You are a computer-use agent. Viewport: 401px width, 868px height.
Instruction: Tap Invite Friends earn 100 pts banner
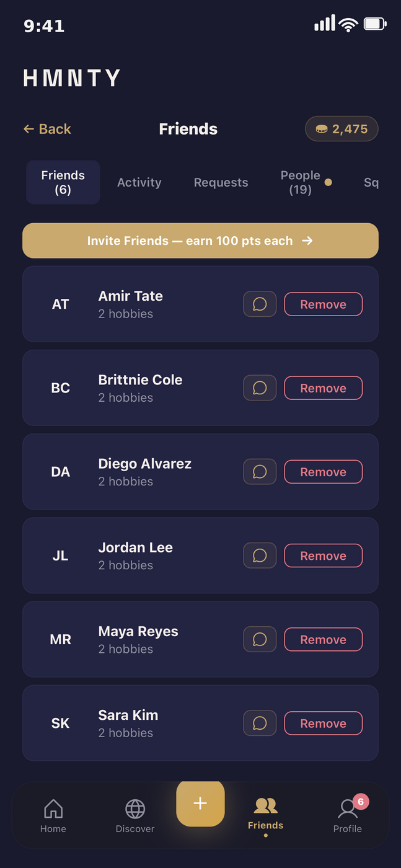click(x=200, y=241)
